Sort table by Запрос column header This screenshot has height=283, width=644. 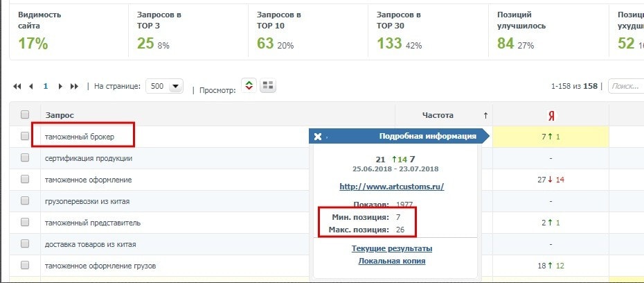pos(60,115)
